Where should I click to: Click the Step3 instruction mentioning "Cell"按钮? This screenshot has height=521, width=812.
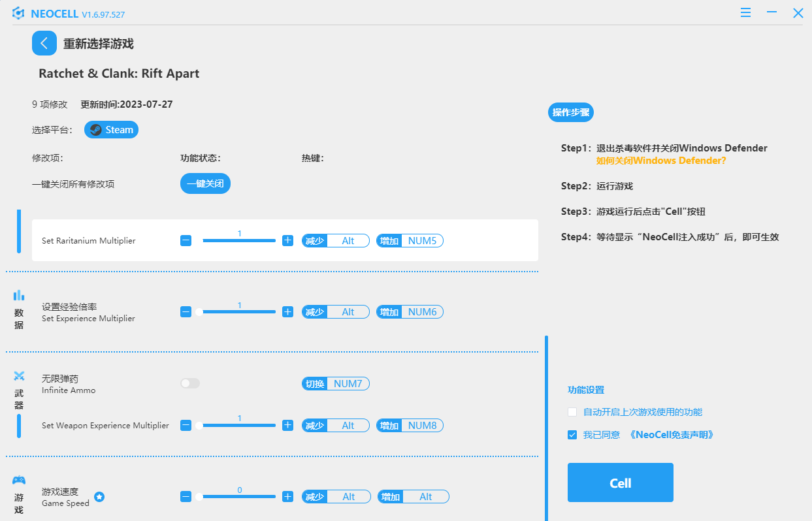633,212
